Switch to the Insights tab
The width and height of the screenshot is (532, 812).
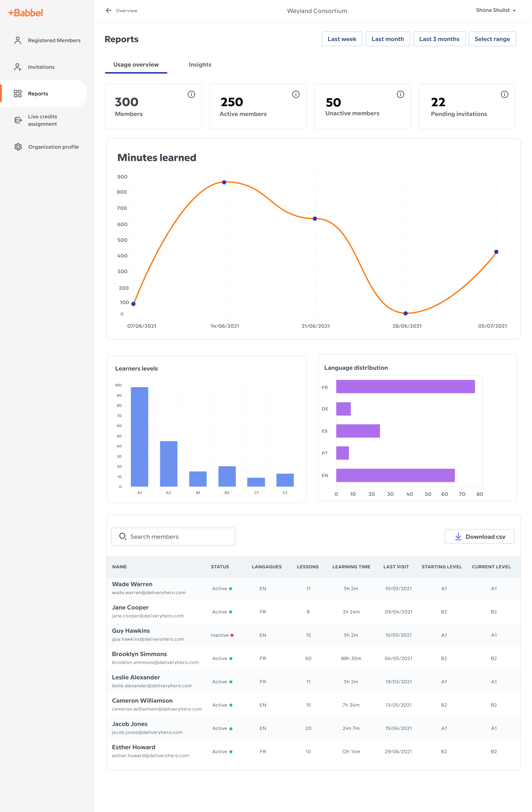pyautogui.click(x=200, y=65)
